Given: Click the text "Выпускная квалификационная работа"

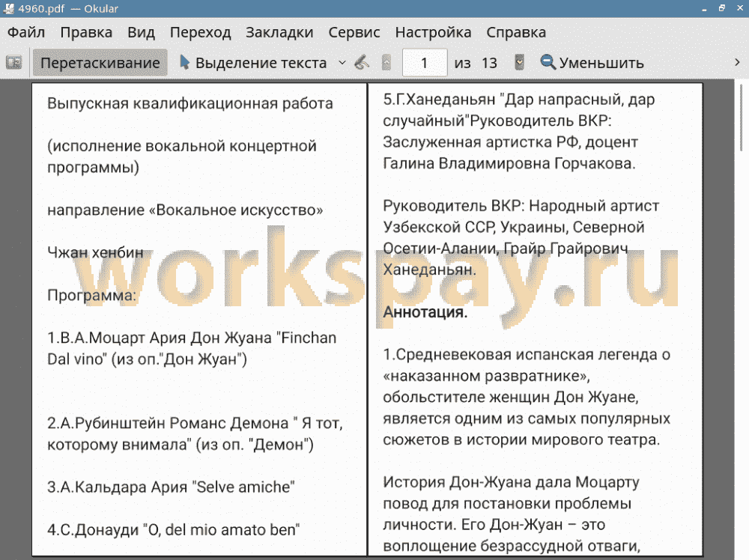Looking at the screenshot, I should pyautogui.click(x=190, y=103).
